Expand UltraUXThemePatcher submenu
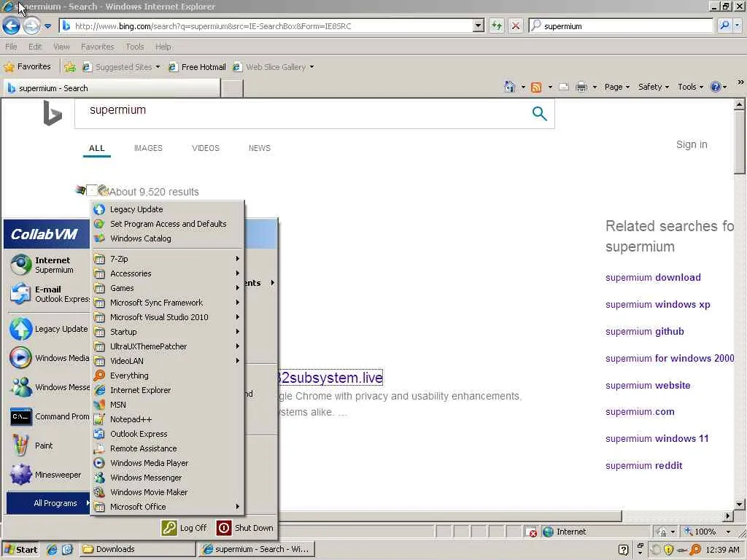Image resolution: width=747 pixels, height=560 pixels. point(167,346)
